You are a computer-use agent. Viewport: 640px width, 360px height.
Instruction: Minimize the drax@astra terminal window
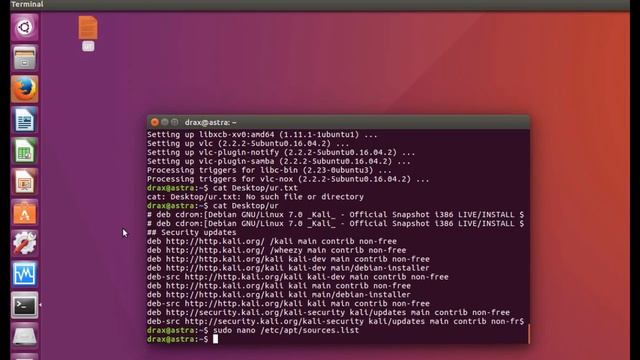pos(164,122)
